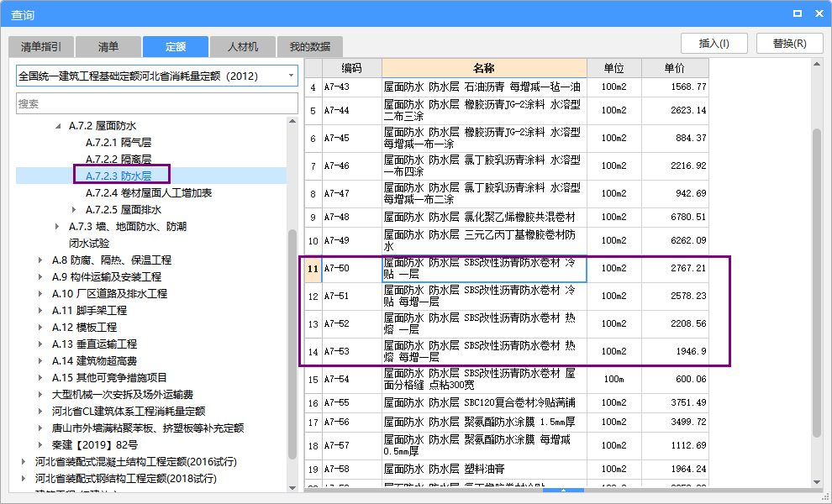Viewport: 832px width, 504px height.
Task: Click unit price 1946.9
Action: coord(675,351)
